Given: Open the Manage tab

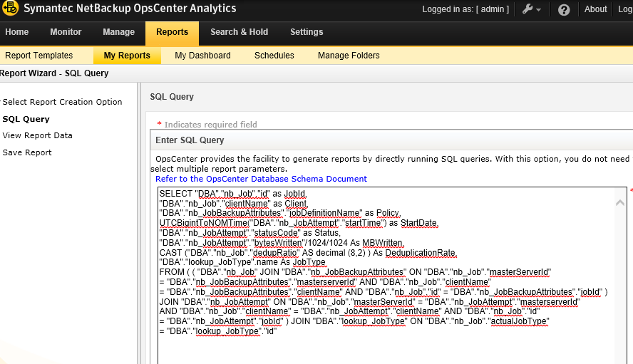Looking at the screenshot, I should [118, 32].
